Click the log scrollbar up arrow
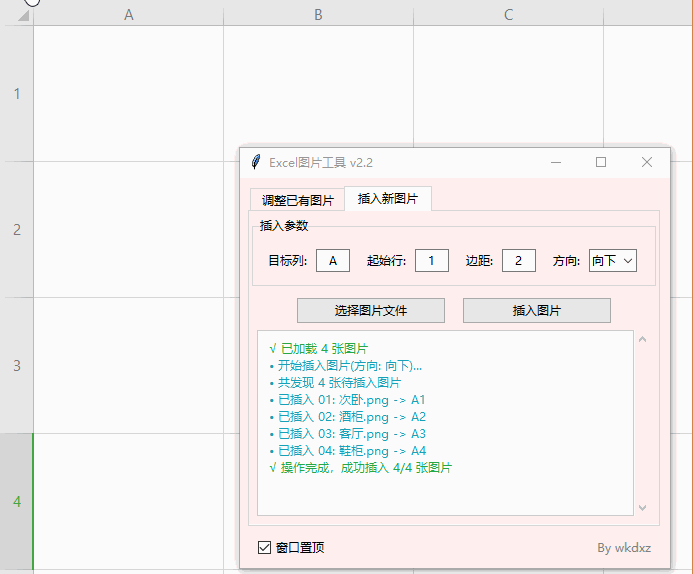 [642, 340]
